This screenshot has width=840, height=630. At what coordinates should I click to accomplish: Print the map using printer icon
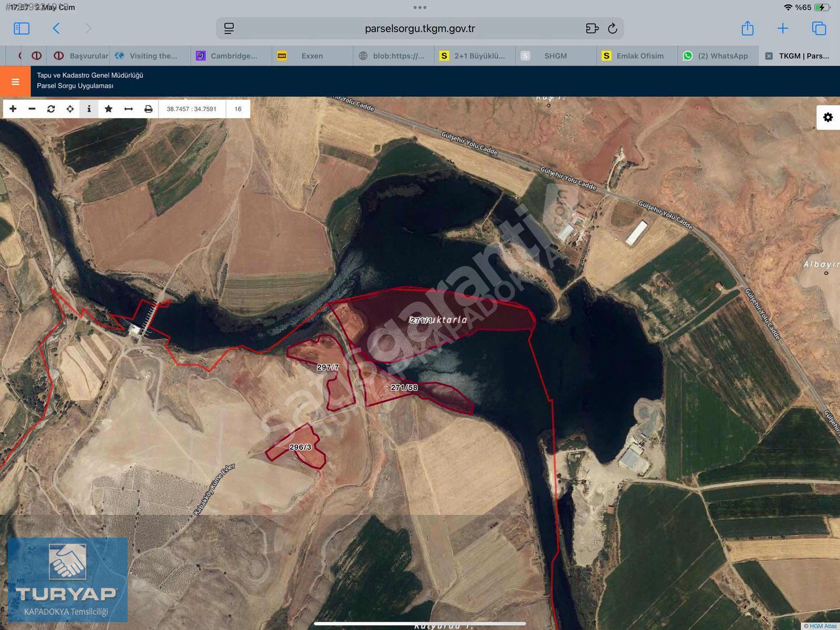coord(148,109)
